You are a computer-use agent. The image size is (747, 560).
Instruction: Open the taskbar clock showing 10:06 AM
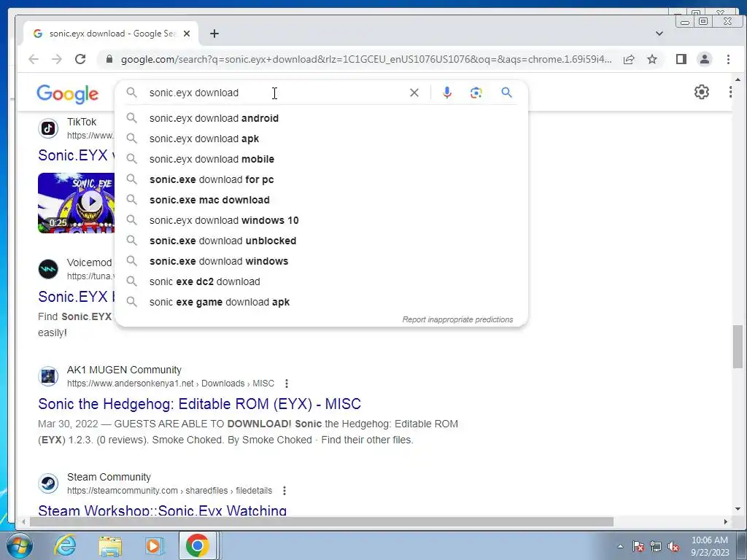pyautogui.click(x=710, y=546)
